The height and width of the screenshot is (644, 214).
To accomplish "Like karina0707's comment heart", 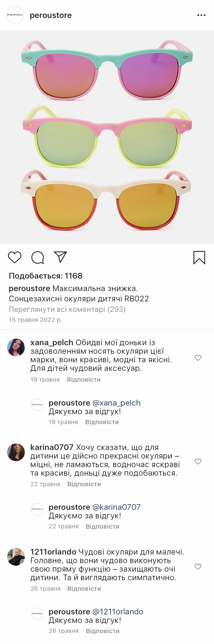I will point(198,461).
